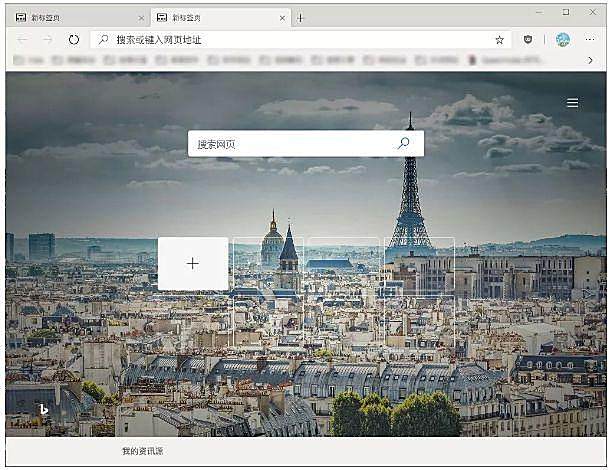Select the second 新标签页 tab
This screenshot has width=610, height=470.
[x=220, y=18]
